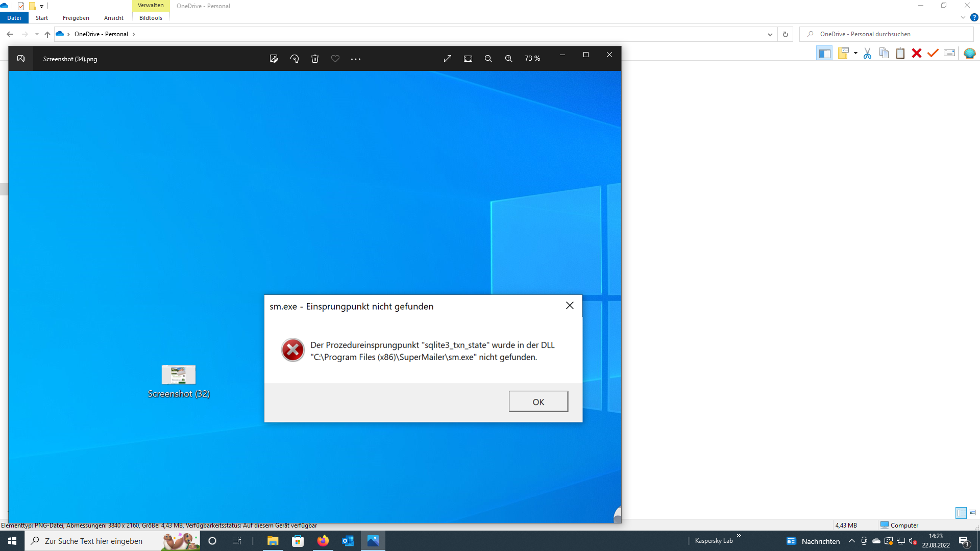The image size is (980, 551).
Task: Click OK in the sm.exe error dialog
Action: pos(538,402)
